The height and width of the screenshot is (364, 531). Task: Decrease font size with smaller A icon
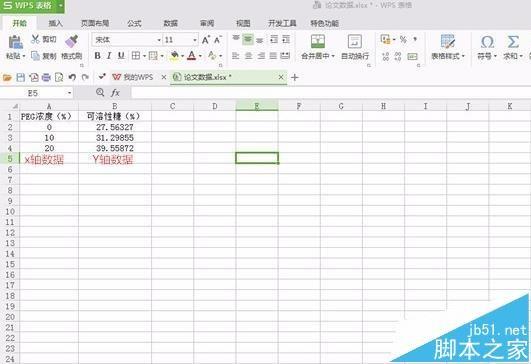[x=217, y=40]
